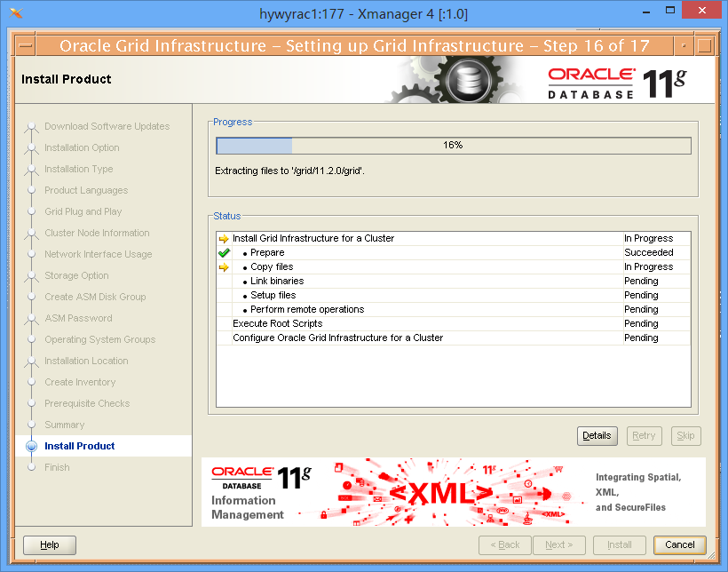Close the Xmanager window

pyautogui.click(x=702, y=11)
